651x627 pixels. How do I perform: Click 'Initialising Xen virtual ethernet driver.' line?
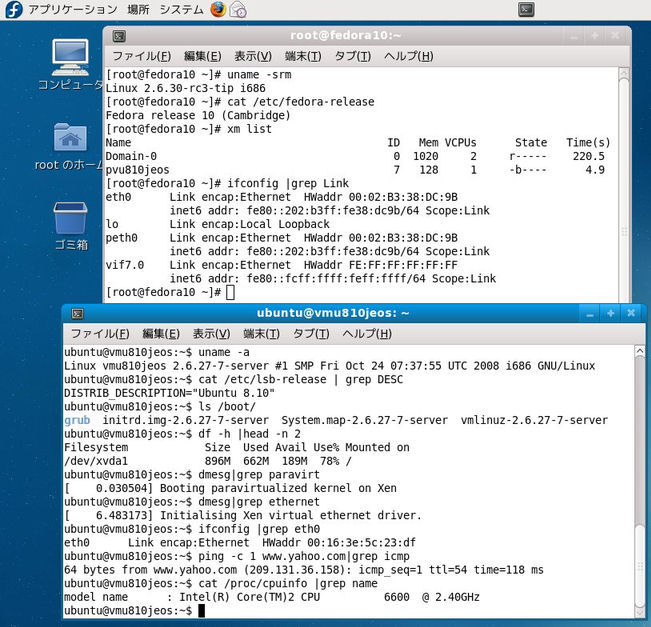[x=243, y=515]
